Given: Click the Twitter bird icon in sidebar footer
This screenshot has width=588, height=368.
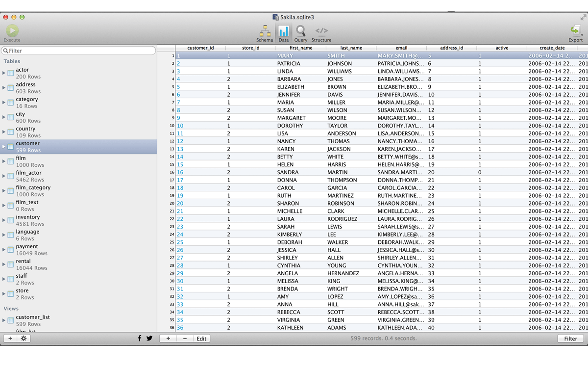Looking at the screenshot, I should 149,339.
